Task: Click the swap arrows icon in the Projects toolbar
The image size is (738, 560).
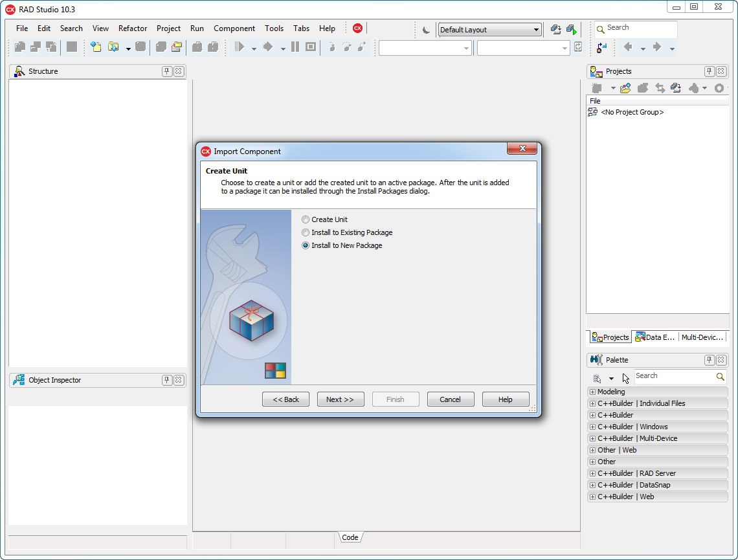Action: click(660, 88)
